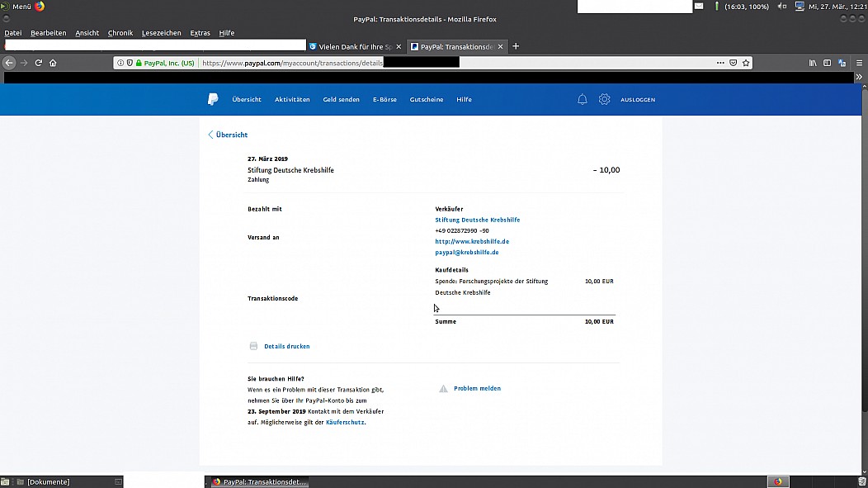
Task: Show site information icon in address bar
Action: pyautogui.click(x=120, y=63)
